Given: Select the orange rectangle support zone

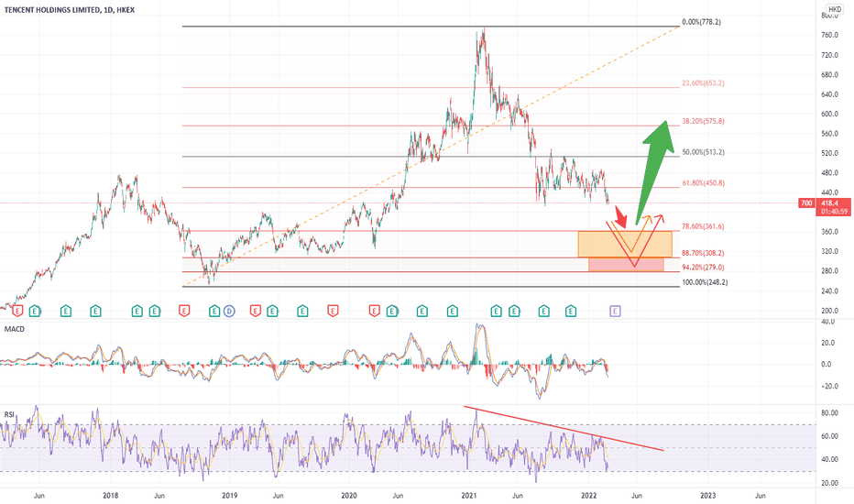Looking at the screenshot, I should click(625, 244).
